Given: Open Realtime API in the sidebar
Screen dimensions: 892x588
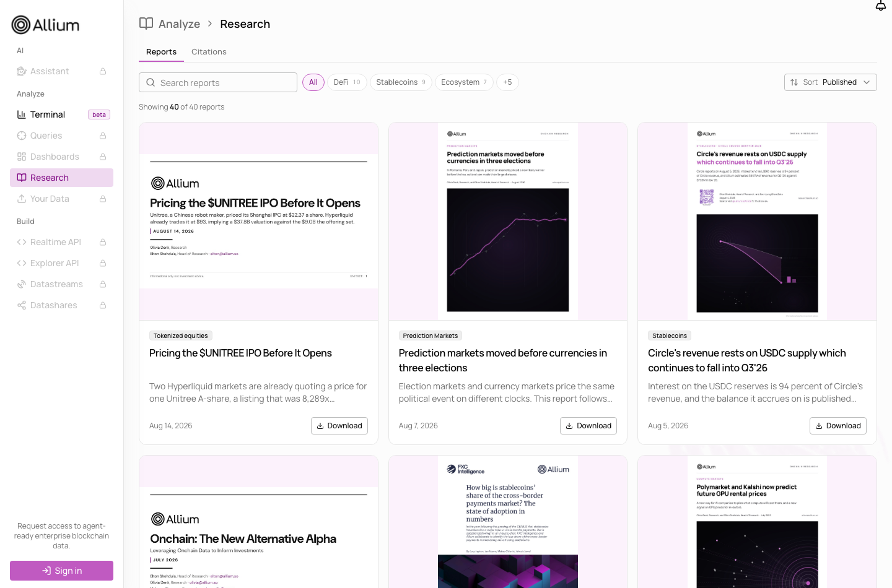Looking at the screenshot, I should (x=61, y=242).
